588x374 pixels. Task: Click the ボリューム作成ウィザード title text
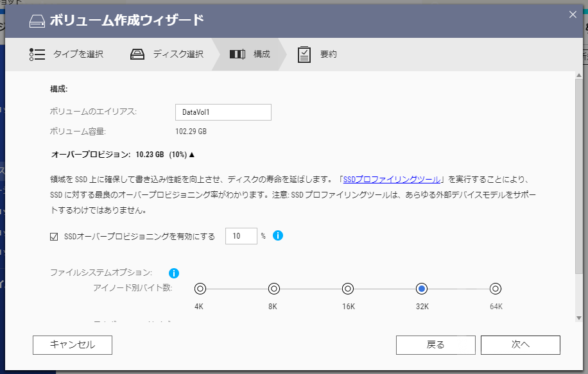tap(126, 21)
